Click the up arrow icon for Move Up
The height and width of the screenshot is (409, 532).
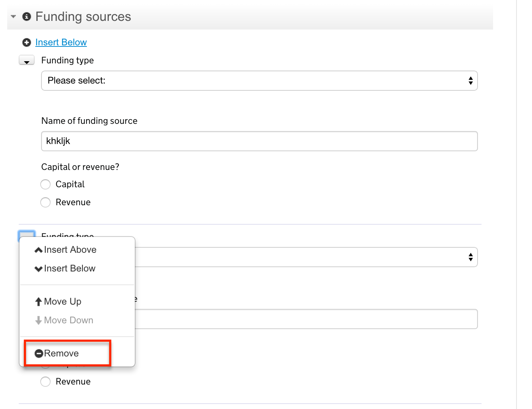point(39,302)
